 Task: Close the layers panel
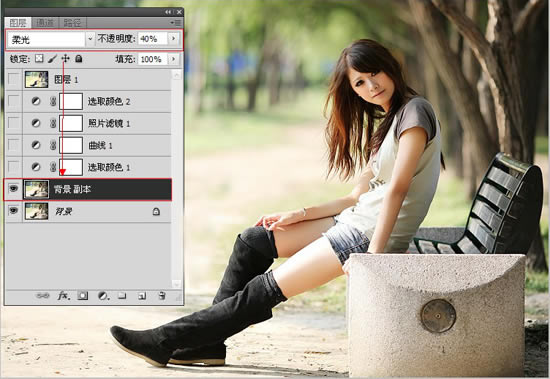(179, 12)
